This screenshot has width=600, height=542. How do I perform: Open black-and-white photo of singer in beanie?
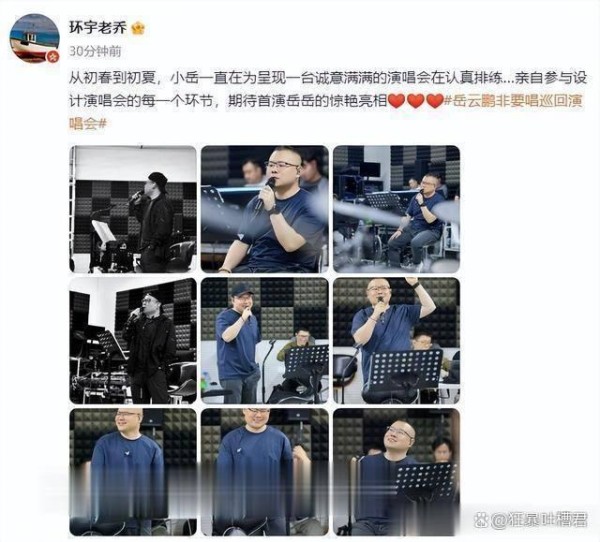tap(133, 209)
